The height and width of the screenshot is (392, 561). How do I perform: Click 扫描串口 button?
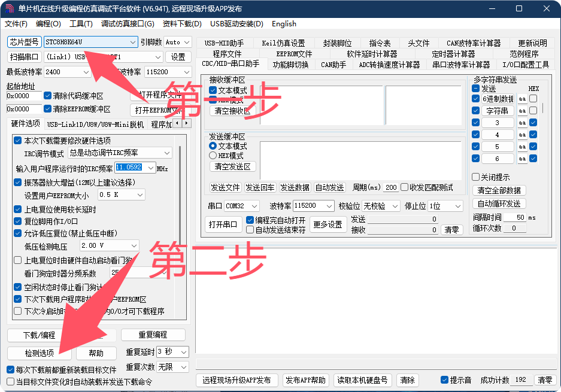coord(25,57)
